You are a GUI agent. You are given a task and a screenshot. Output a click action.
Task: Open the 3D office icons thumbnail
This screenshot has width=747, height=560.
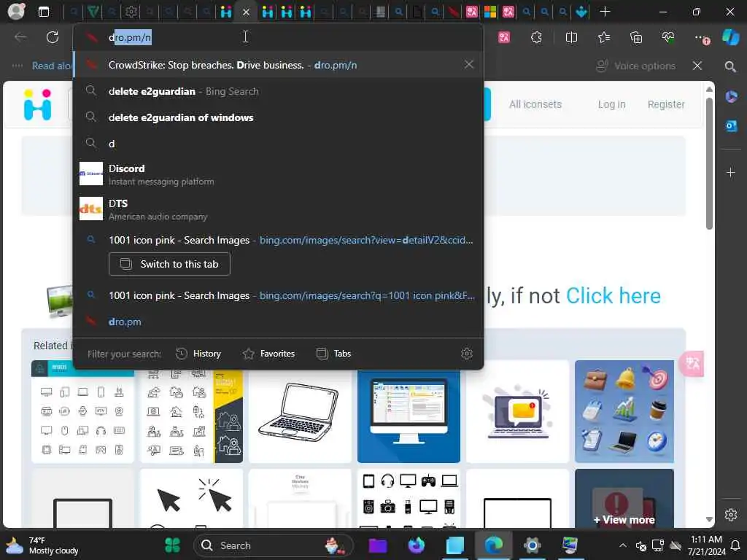click(x=624, y=411)
